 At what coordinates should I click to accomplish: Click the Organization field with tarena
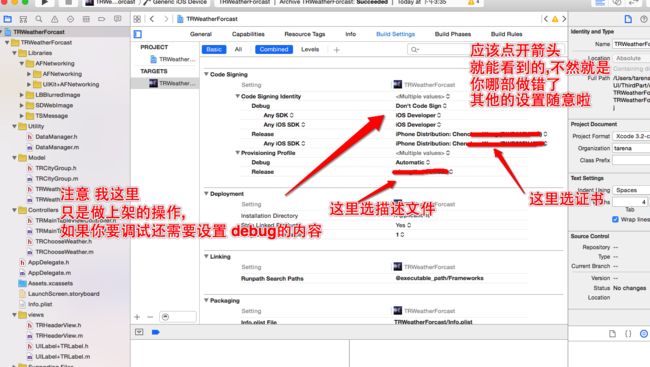[x=631, y=148]
